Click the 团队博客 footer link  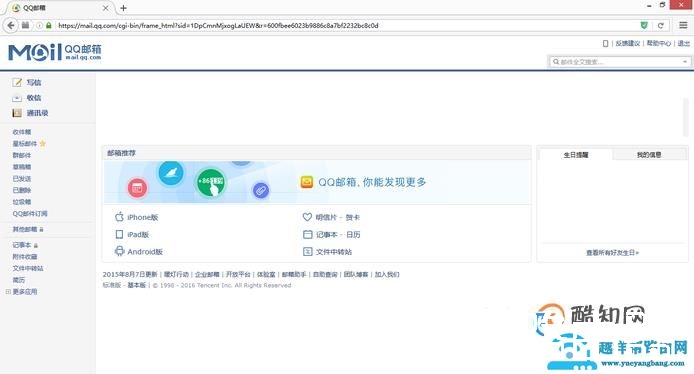point(356,274)
